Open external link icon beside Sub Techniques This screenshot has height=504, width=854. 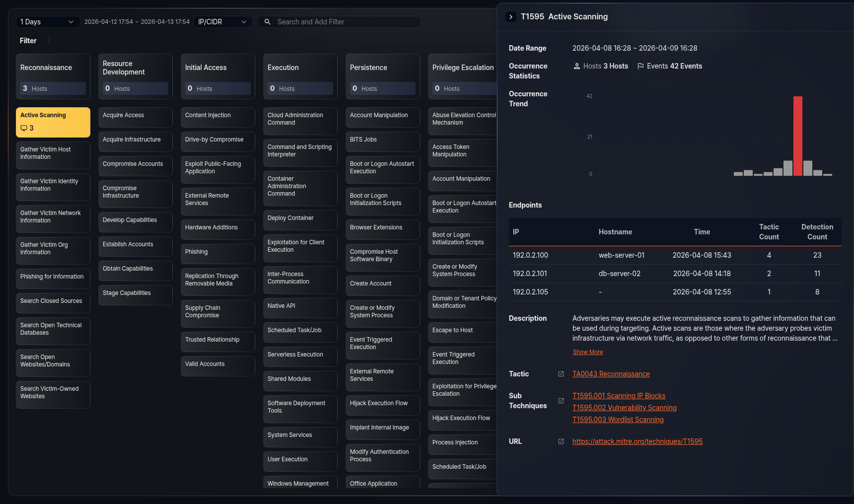(561, 401)
